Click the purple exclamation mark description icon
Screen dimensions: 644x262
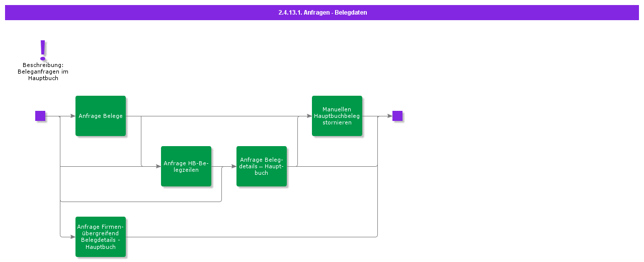[43, 50]
